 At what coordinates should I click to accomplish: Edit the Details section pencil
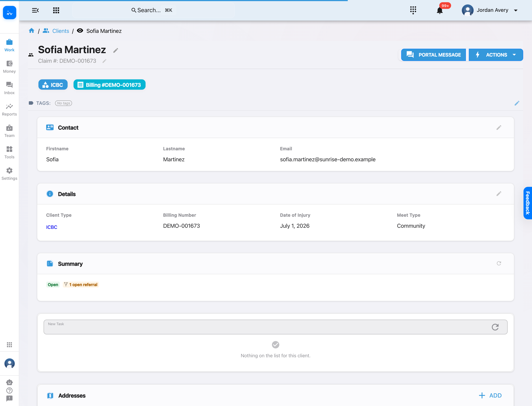499,194
